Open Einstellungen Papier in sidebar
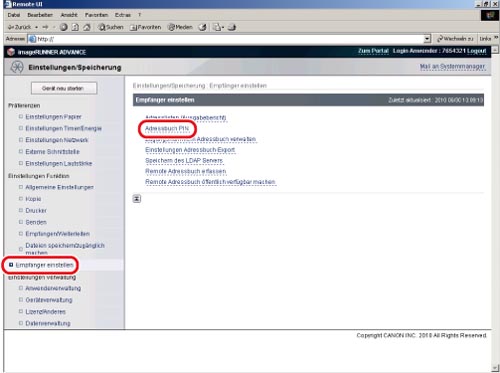This screenshot has width=500, height=373. 53,117
